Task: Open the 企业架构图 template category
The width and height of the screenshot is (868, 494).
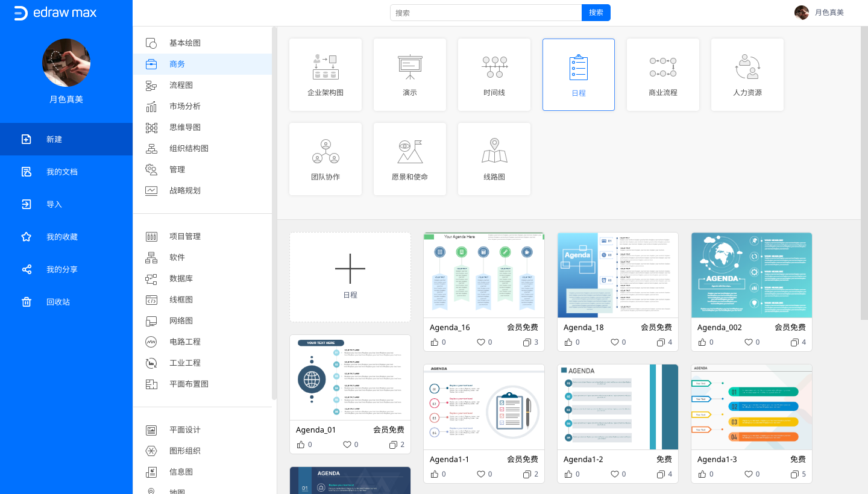Action: tap(325, 74)
